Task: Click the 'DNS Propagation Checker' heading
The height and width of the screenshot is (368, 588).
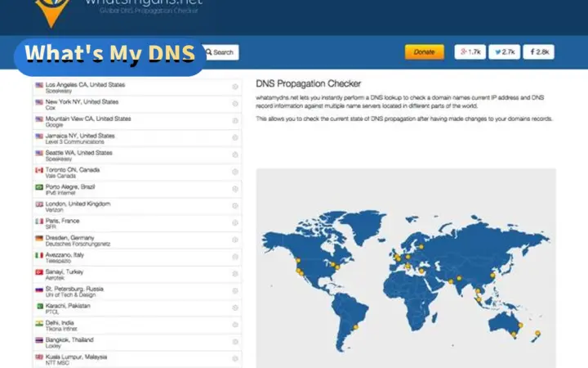Action: [x=308, y=83]
